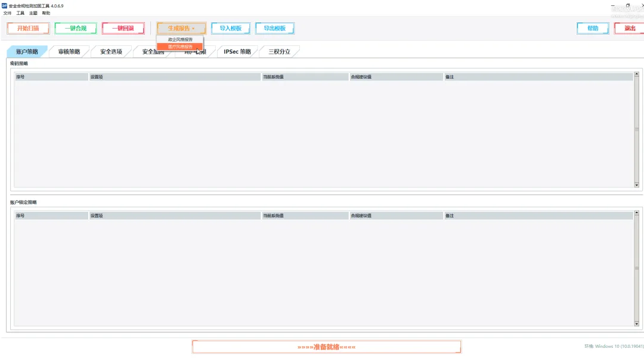Open the 主题 menu
The width and height of the screenshot is (644, 361).
[33, 13]
